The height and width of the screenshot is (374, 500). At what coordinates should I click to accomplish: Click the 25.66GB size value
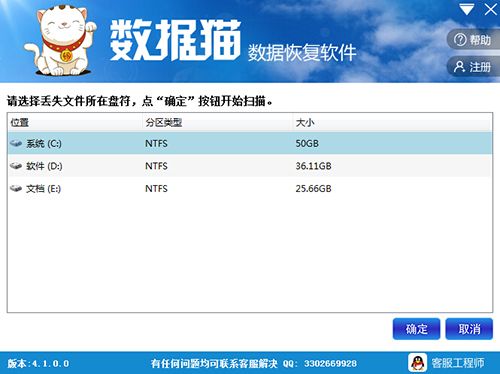[313, 189]
